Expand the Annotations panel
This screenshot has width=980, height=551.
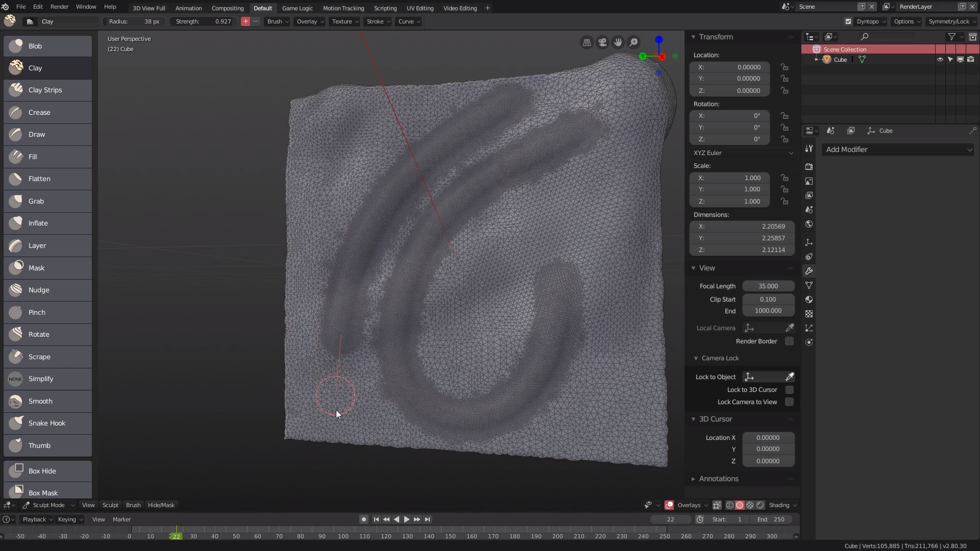click(x=718, y=479)
